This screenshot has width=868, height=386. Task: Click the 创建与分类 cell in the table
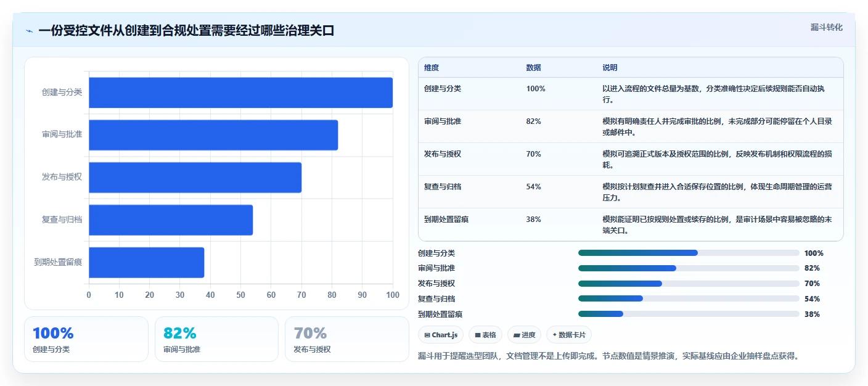tap(443, 89)
